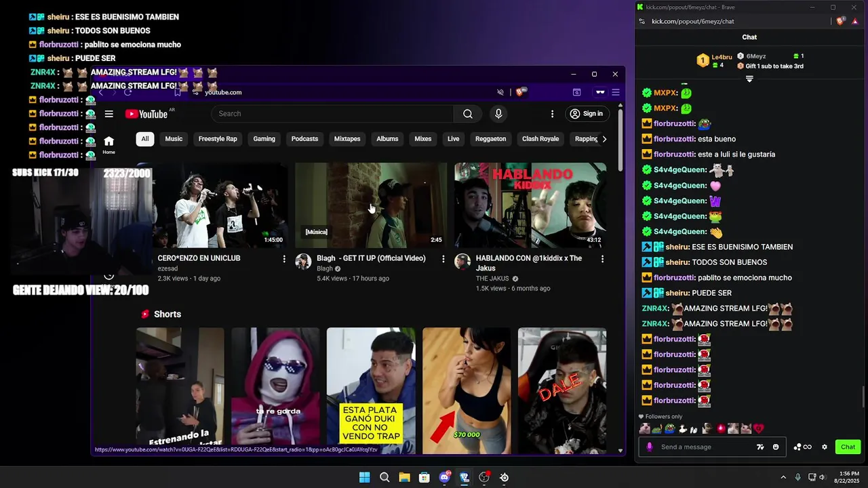Click the red heart emote in quick emotes
The image size is (868, 488).
point(759,428)
